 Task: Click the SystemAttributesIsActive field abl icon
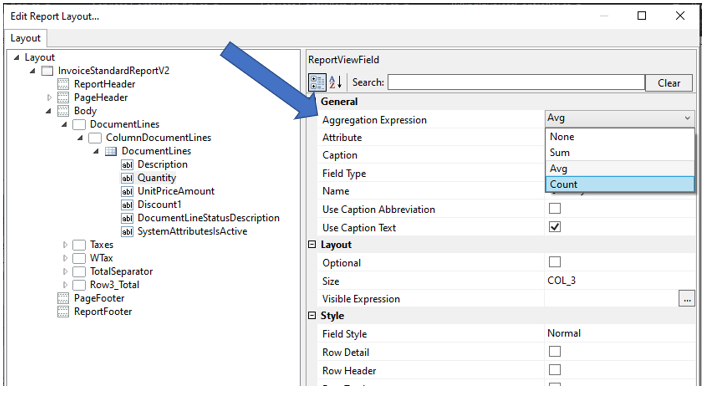(127, 232)
